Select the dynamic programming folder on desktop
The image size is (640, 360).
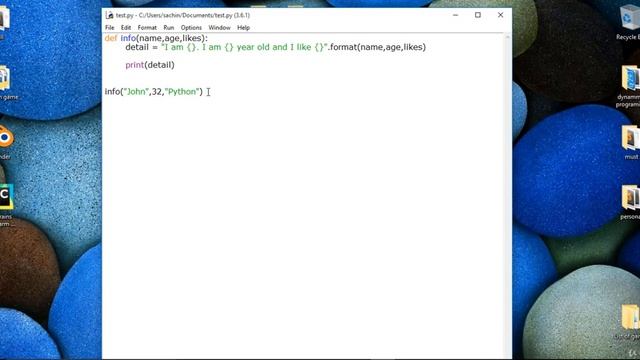tap(630, 86)
